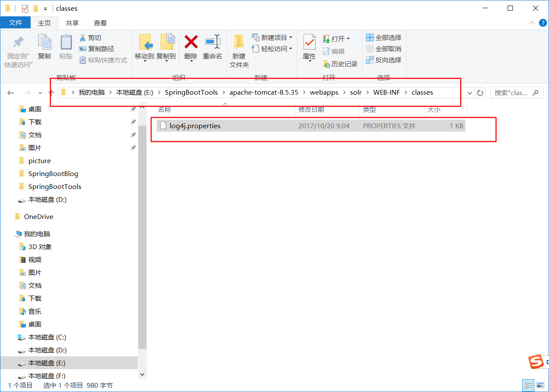Image resolution: width=549 pixels, height=392 pixels.
Task: Open recent locations dropdown arrow
Action: coord(40,93)
